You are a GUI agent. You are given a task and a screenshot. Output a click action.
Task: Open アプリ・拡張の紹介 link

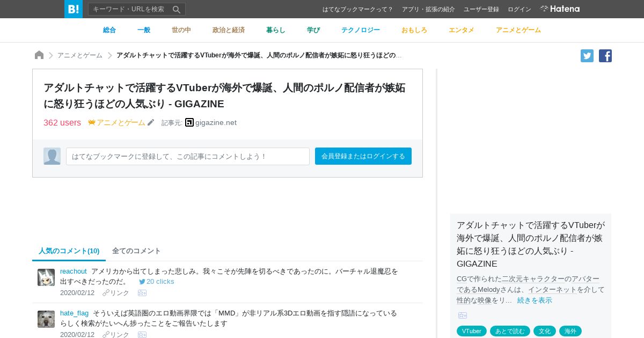point(428,9)
